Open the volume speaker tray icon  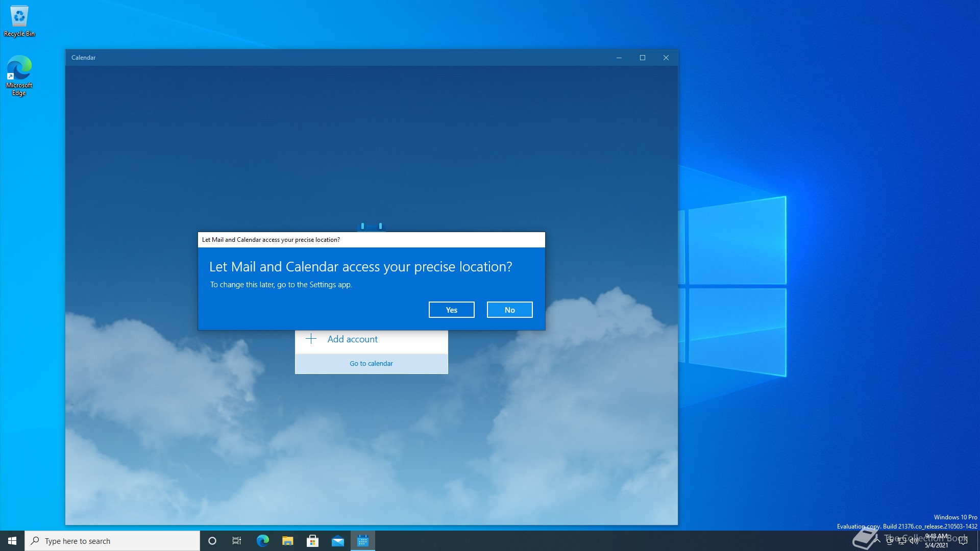pyautogui.click(x=914, y=541)
